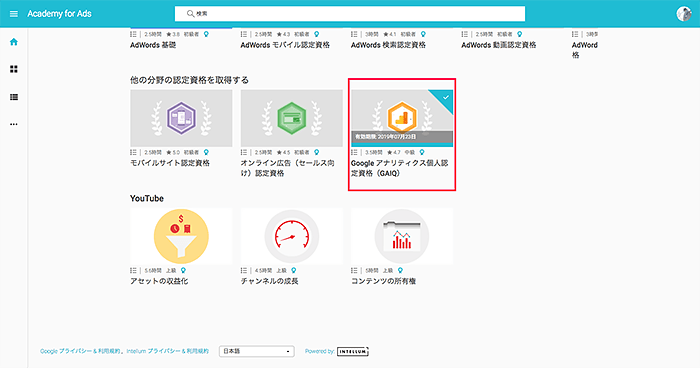Open the Google アナリティクス GAIQ badge thumbnail
700x368 pixels.
pos(402,118)
